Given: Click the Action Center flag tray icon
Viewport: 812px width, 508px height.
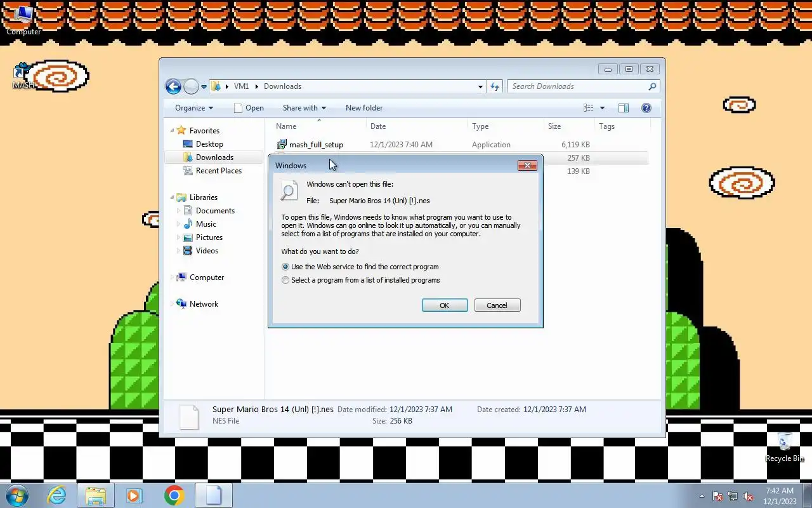Looking at the screenshot, I should click(x=717, y=496).
